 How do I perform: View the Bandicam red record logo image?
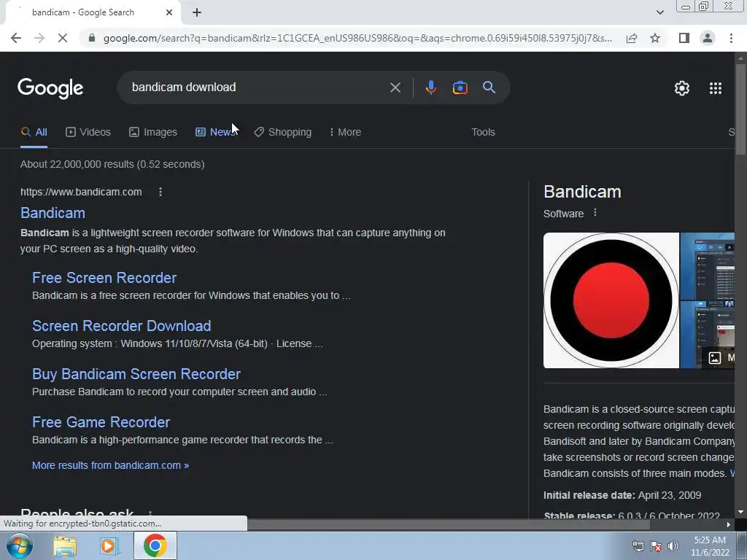(x=611, y=300)
